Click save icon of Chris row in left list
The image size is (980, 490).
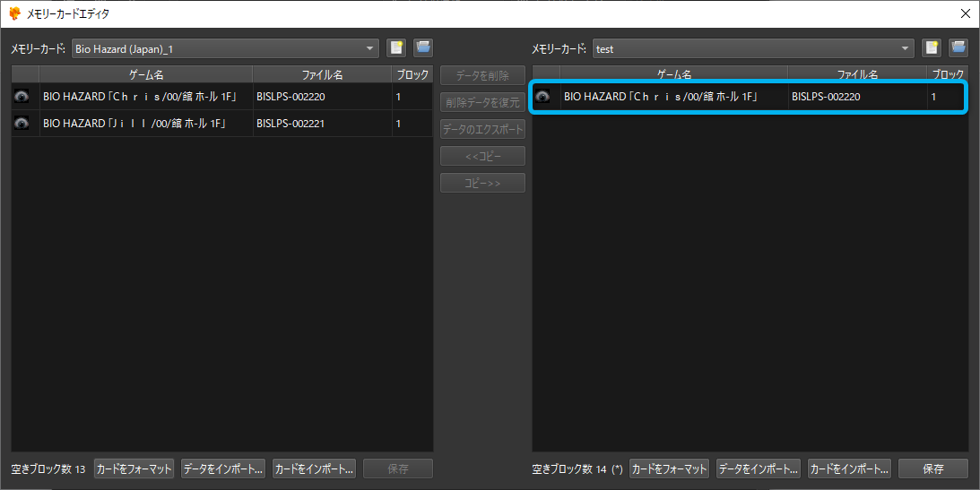[22, 97]
